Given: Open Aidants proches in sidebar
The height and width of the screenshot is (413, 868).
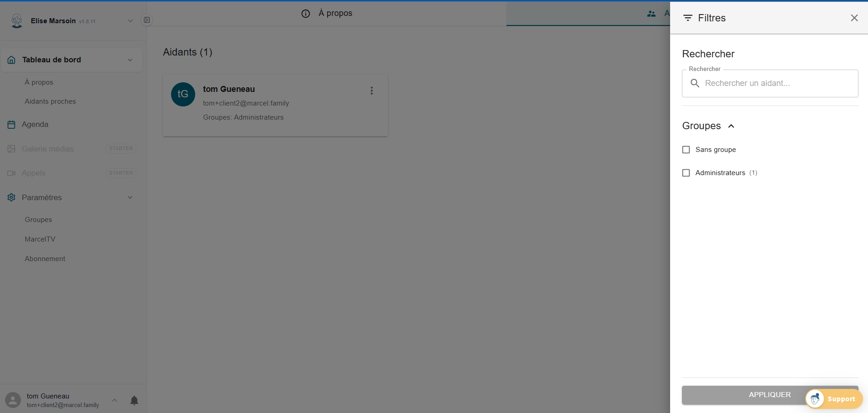Looking at the screenshot, I should 50,101.
